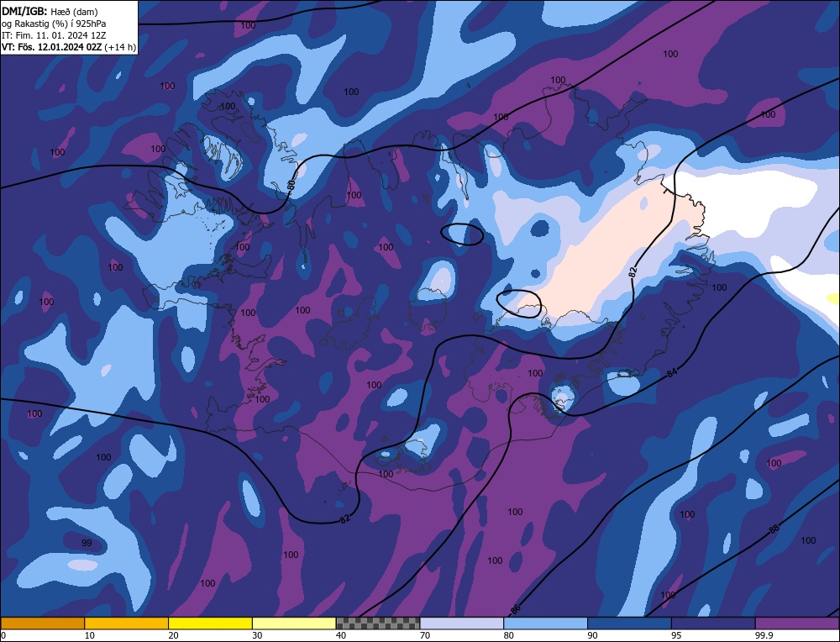Click the "10" legend tick label
The image size is (840, 642).
click(x=90, y=635)
